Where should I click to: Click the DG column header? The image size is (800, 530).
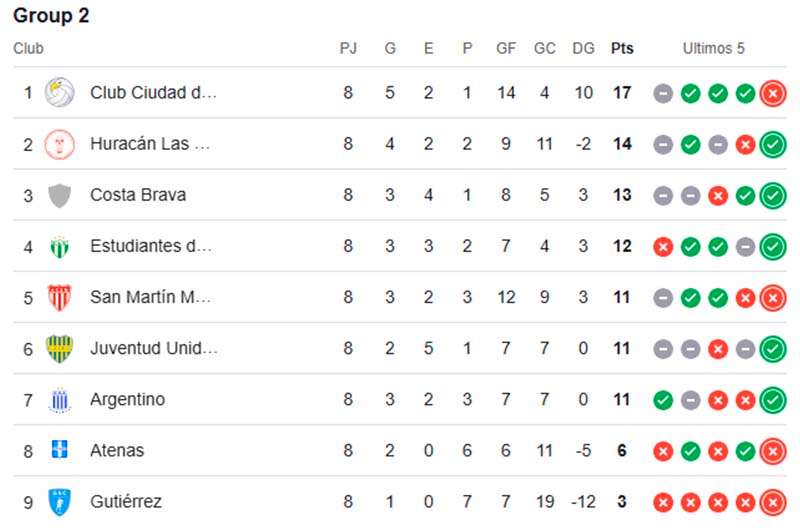pos(583,48)
